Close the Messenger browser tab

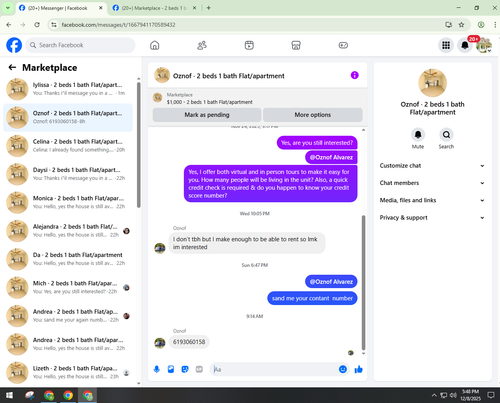[x=101, y=8]
